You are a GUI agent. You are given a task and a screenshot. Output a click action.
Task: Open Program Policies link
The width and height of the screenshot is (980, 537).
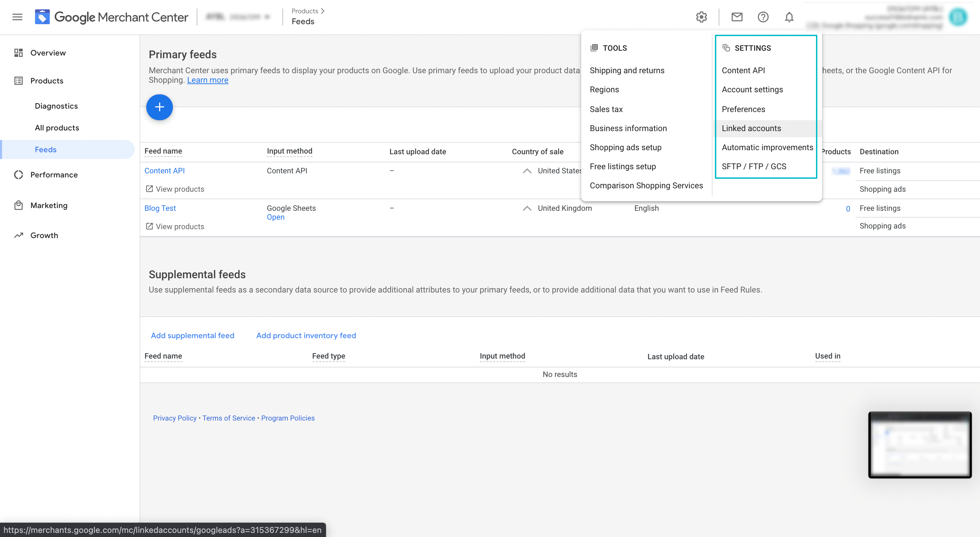288,418
